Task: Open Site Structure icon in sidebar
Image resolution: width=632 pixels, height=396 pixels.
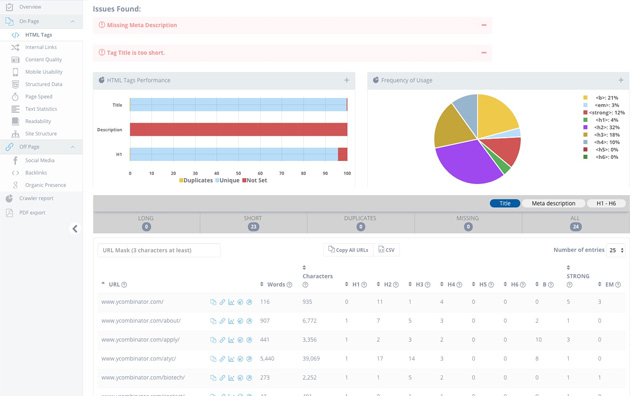Action: (15, 133)
